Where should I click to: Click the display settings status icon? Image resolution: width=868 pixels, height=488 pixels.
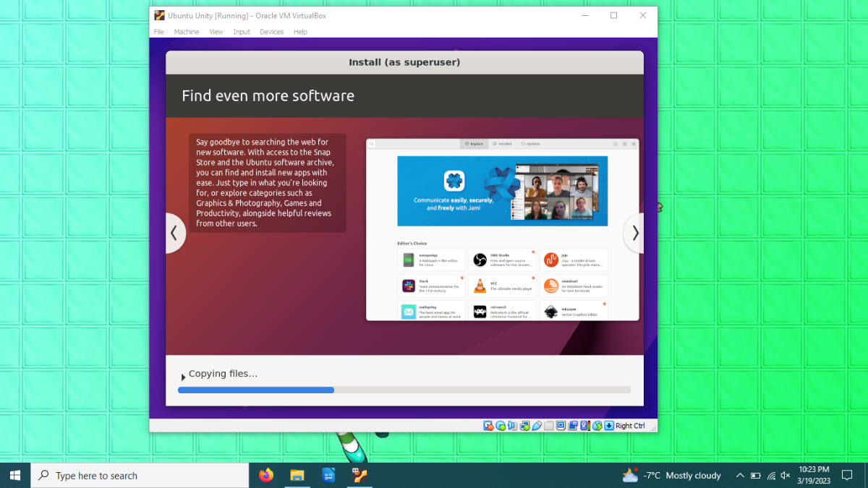pyautogui.click(x=561, y=426)
